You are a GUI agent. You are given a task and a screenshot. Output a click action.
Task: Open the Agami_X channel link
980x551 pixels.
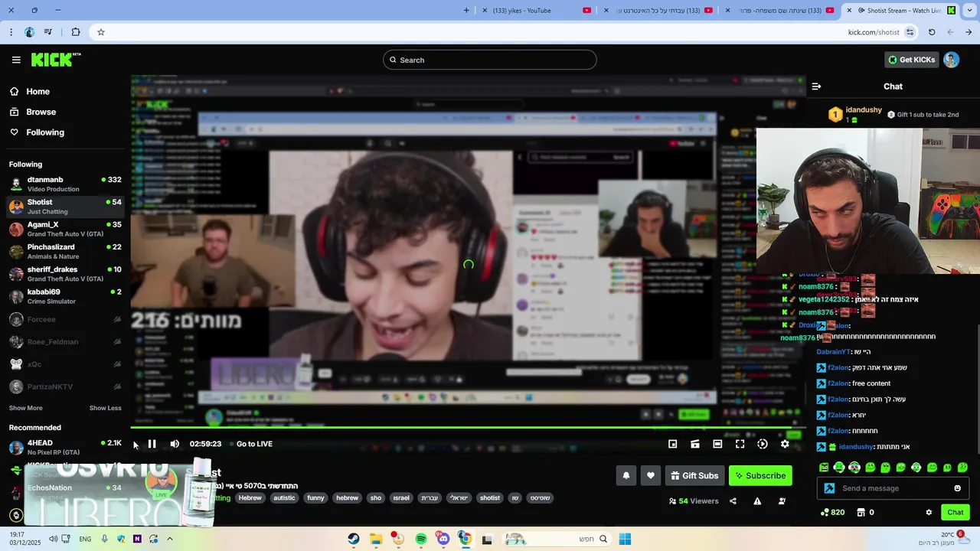(x=65, y=229)
